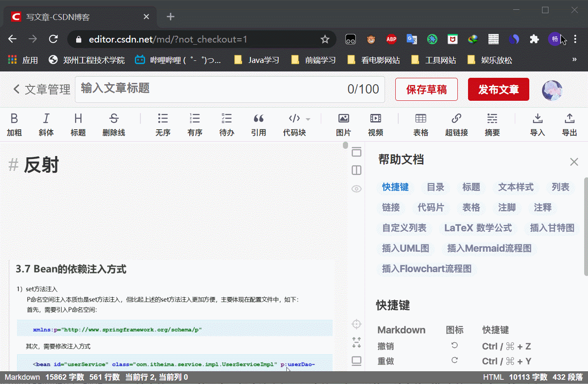Viewport: 588px width, 384px height.
Task: Open user avatar in editor header
Action: pos(552,90)
